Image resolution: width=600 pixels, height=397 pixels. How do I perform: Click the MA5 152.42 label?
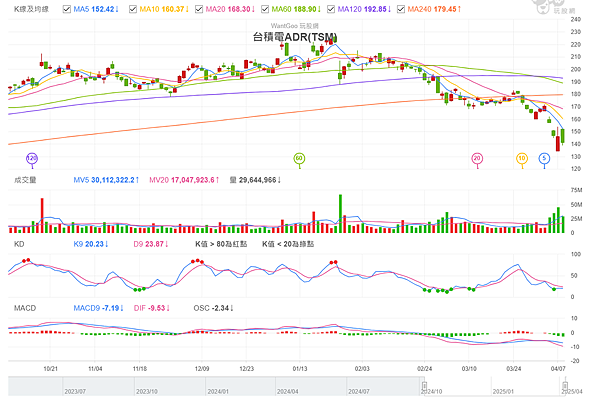96,9
